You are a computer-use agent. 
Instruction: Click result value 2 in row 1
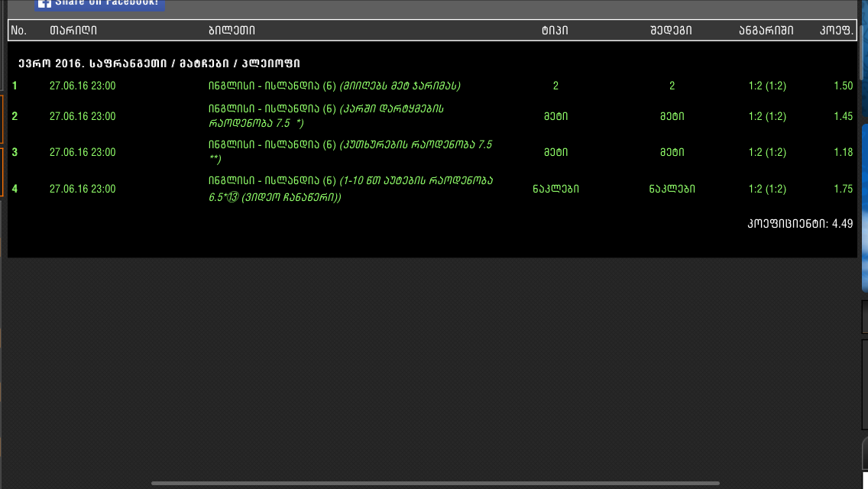click(x=672, y=86)
